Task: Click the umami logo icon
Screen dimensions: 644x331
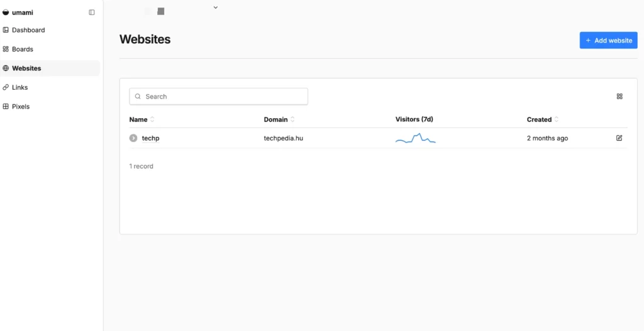Action: pos(6,13)
